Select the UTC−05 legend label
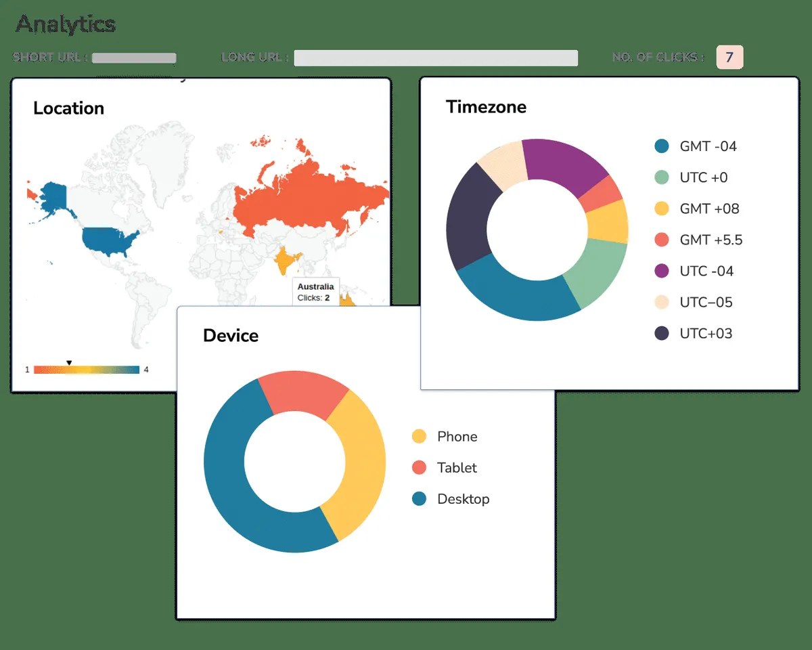 coord(706,302)
